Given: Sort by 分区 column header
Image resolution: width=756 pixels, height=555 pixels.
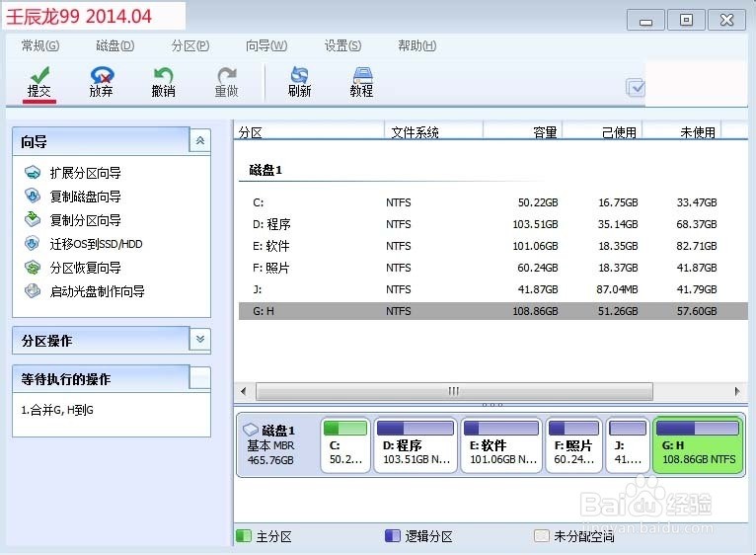Looking at the screenshot, I should (309, 131).
